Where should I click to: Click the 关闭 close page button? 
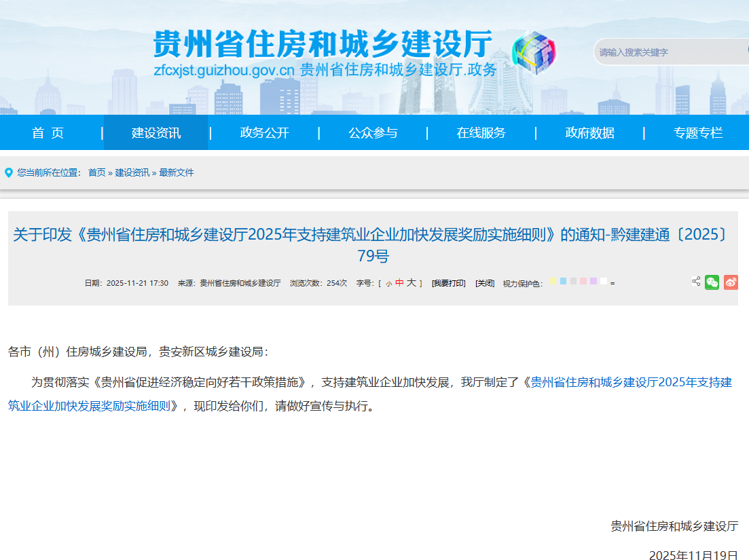pos(484,283)
